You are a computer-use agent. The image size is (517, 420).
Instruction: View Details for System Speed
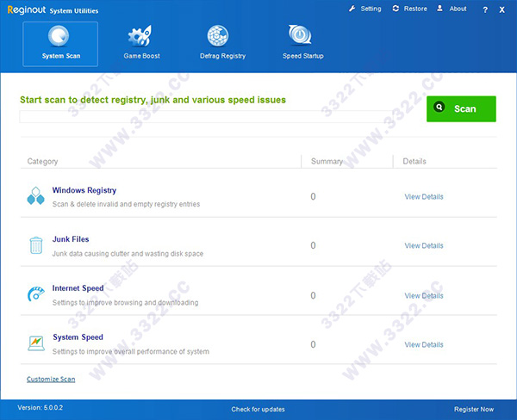(424, 344)
